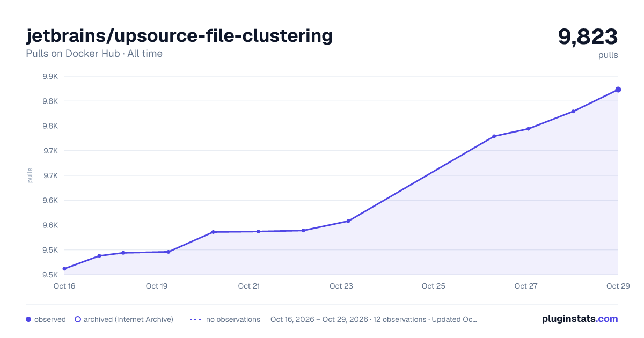644x338 pixels.
Task: Click the 'Oct 25' x-axis label
Action: tap(434, 286)
